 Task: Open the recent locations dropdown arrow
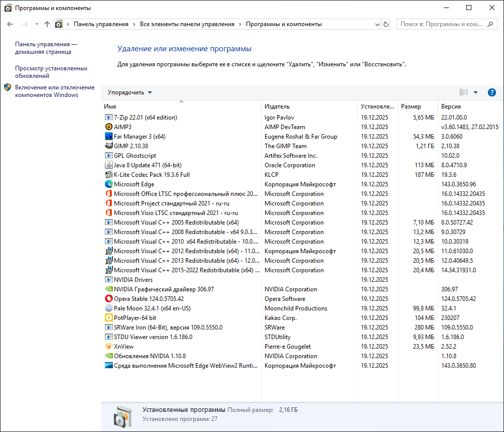point(37,24)
